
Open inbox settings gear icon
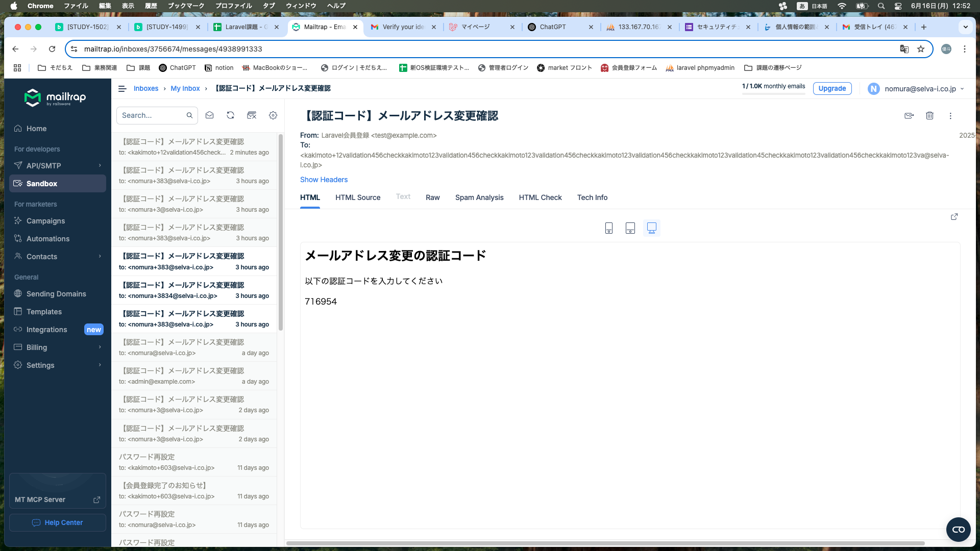273,115
